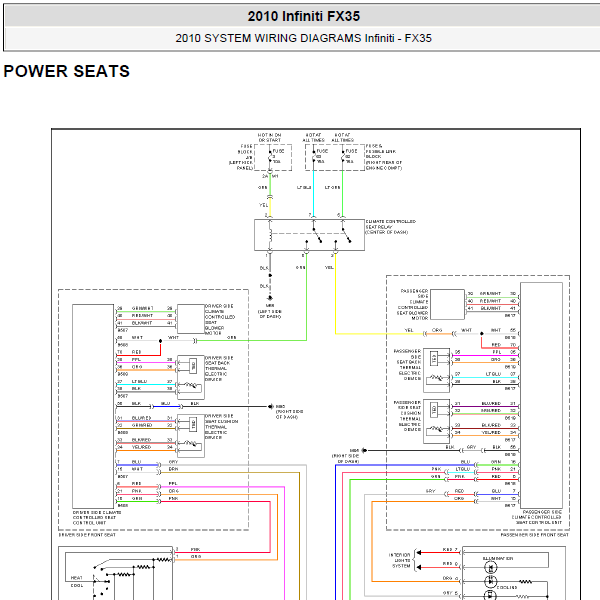Click the M66 ground symbol
600x600 pixels.
270,298
